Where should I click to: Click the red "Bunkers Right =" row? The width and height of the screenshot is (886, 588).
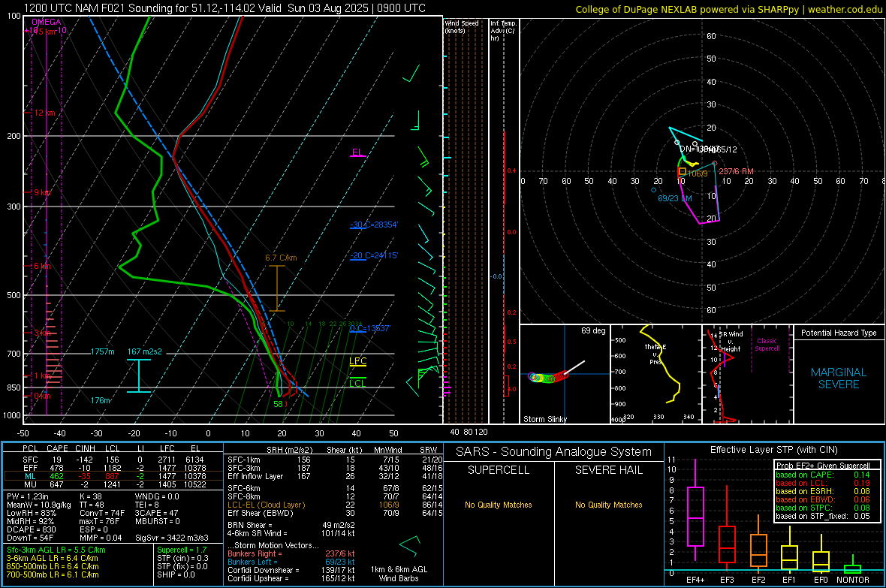click(x=291, y=553)
